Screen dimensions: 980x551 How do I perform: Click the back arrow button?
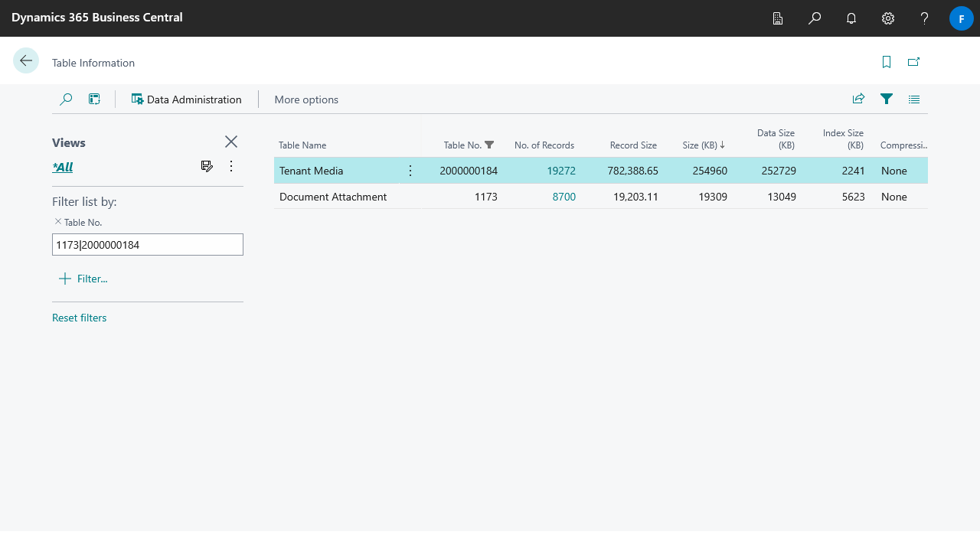pos(26,61)
